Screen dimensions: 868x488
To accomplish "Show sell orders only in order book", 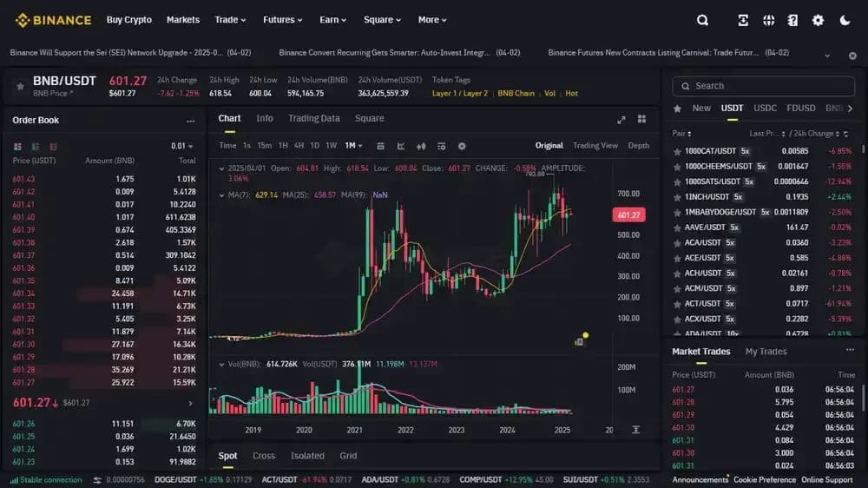I will click(x=53, y=146).
